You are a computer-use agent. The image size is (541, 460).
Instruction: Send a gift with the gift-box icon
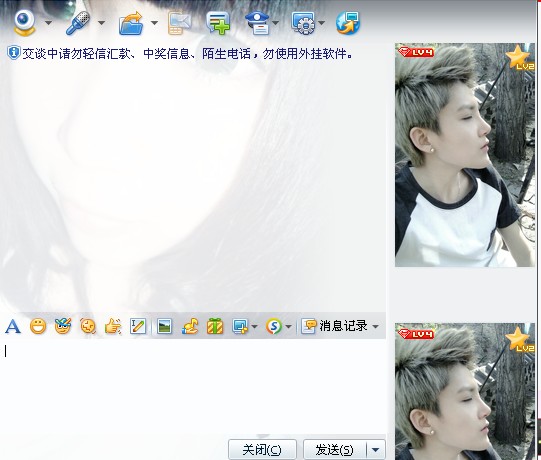215,326
